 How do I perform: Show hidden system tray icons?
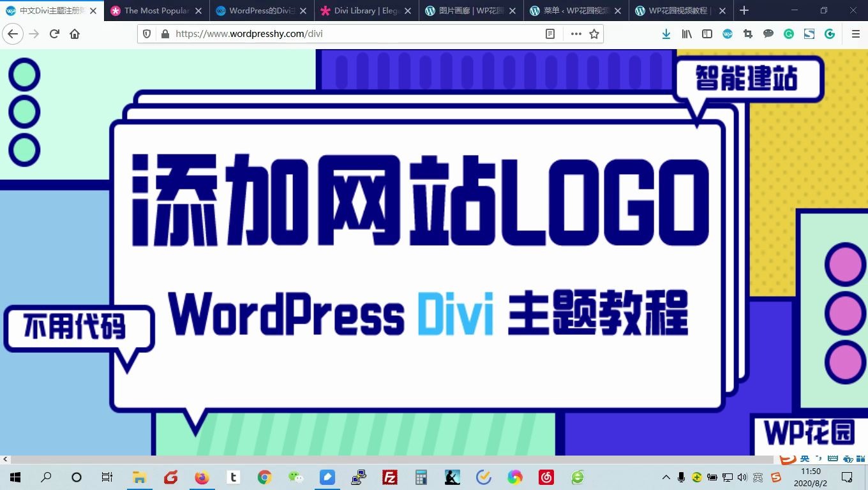click(x=666, y=477)
